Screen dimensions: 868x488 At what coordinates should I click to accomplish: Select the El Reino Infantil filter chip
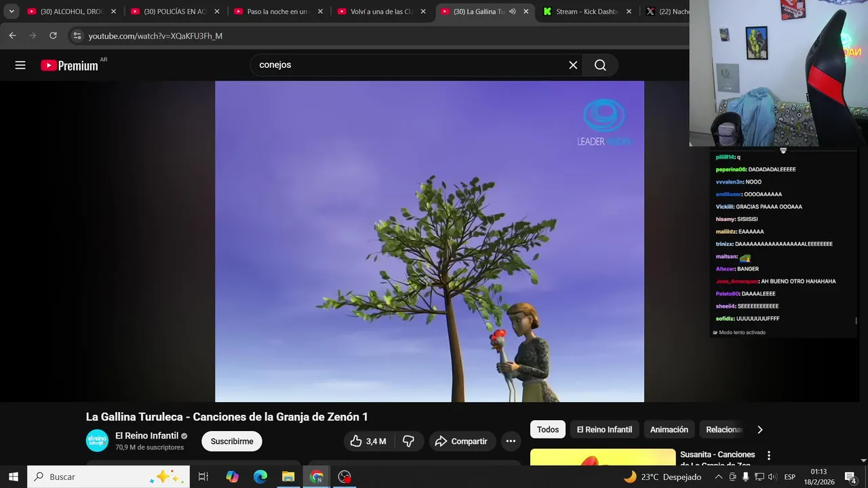(604, 430)
